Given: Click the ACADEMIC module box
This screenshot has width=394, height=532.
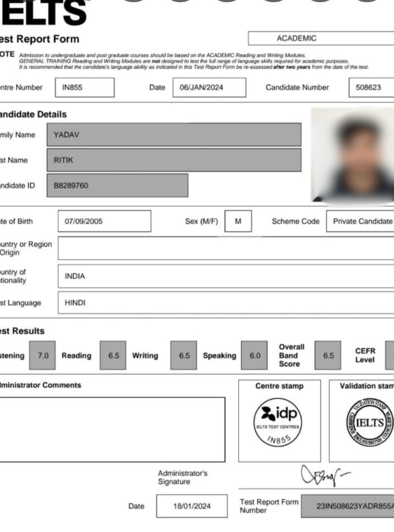Looking at the screenshot, I should click(321, 39).
